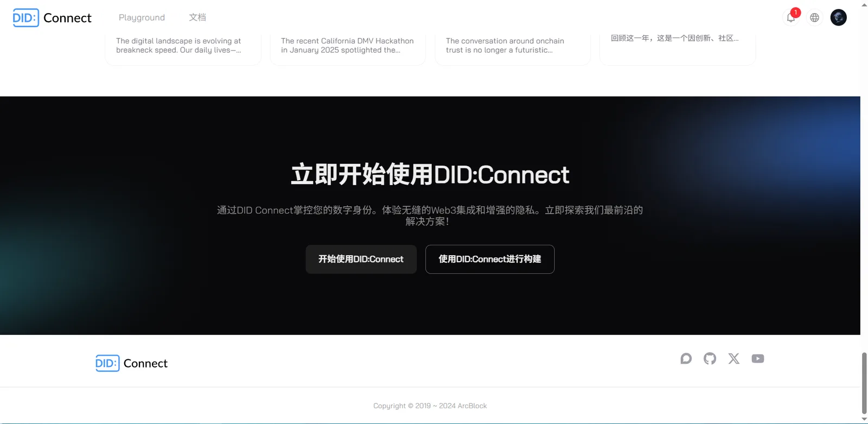Screen dimensions: 868x424
Task: Click the Copyright 2019 ~ 2024 ArcBlock text
Action: 430,406
